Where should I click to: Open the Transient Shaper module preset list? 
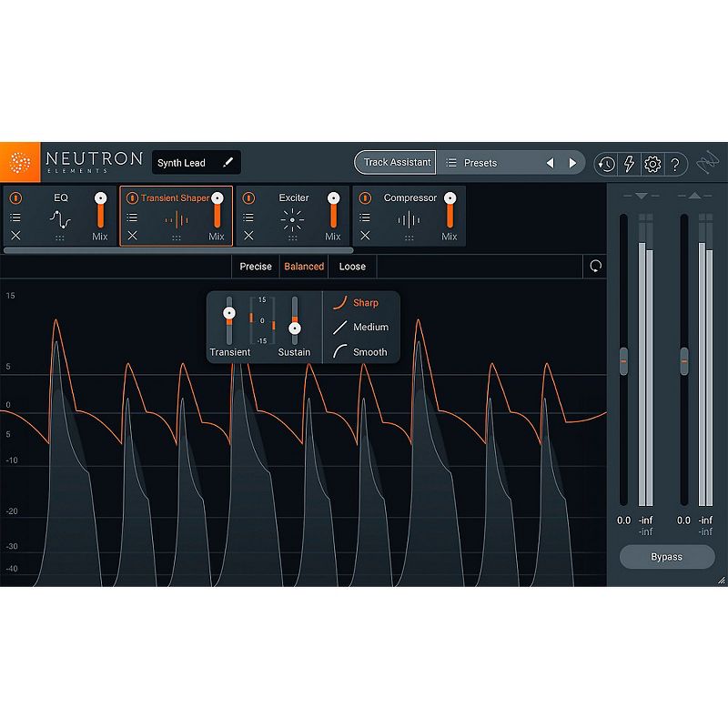[x=132, y=217]
